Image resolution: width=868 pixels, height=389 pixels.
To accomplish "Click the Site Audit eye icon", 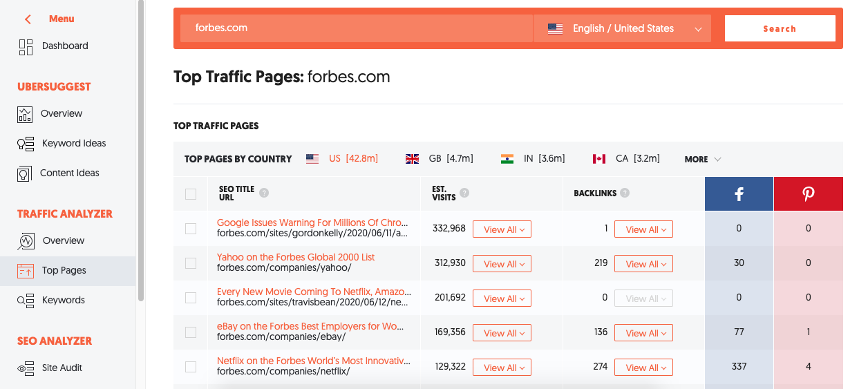I will coord(26,368).
